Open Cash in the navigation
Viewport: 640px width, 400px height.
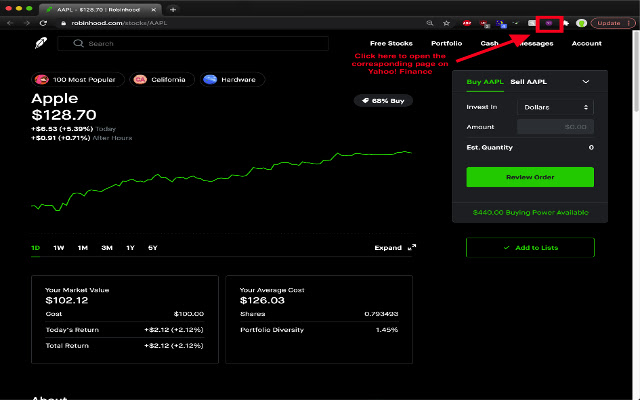[489, 43]
